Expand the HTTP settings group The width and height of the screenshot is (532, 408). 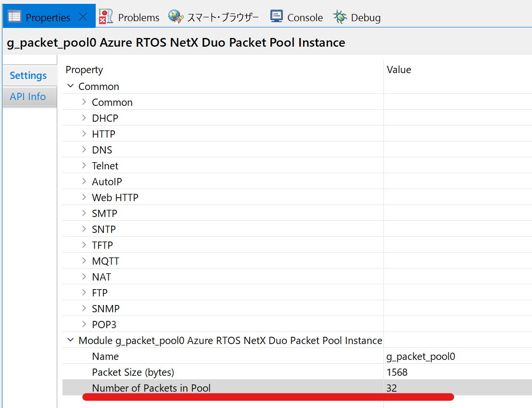[84, 134]
